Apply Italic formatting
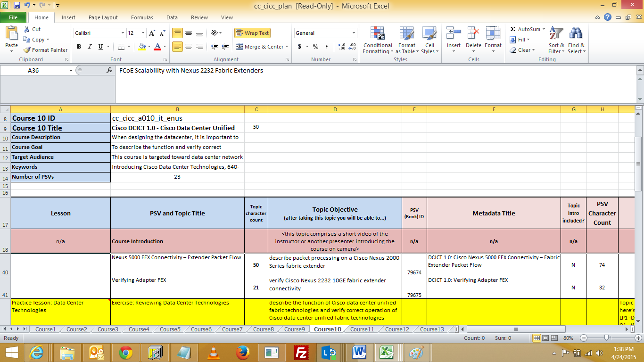 [90, 47]
